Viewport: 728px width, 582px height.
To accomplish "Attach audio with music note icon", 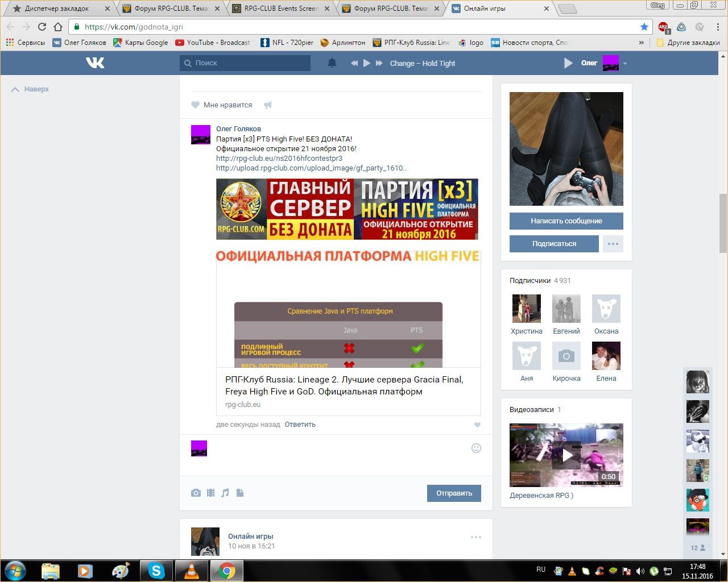I will 225,493.
